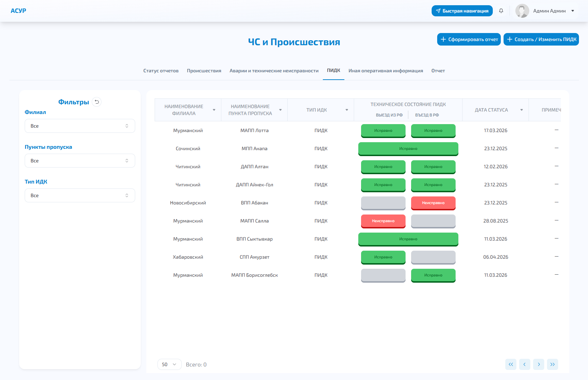Image resolution: width=588 pixels, height=380 pixels.
Task: Click the Создать / Изменить ПИДК button
Action: click(541, 39)
